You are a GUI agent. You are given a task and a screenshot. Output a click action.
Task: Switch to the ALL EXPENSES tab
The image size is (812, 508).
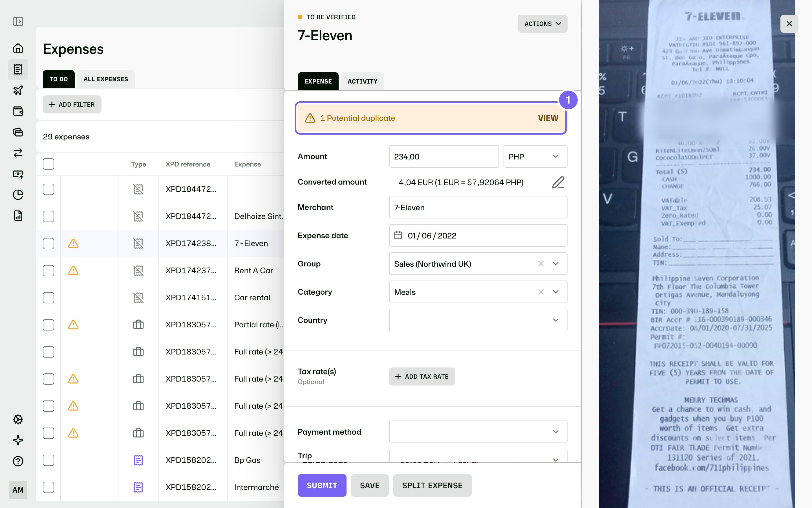tap(106, 79)
